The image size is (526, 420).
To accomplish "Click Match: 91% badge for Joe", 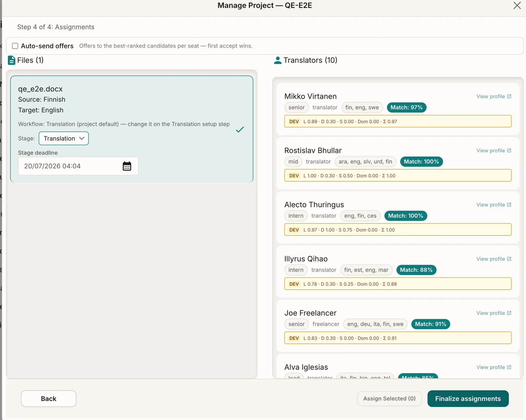I will point(430,324).
